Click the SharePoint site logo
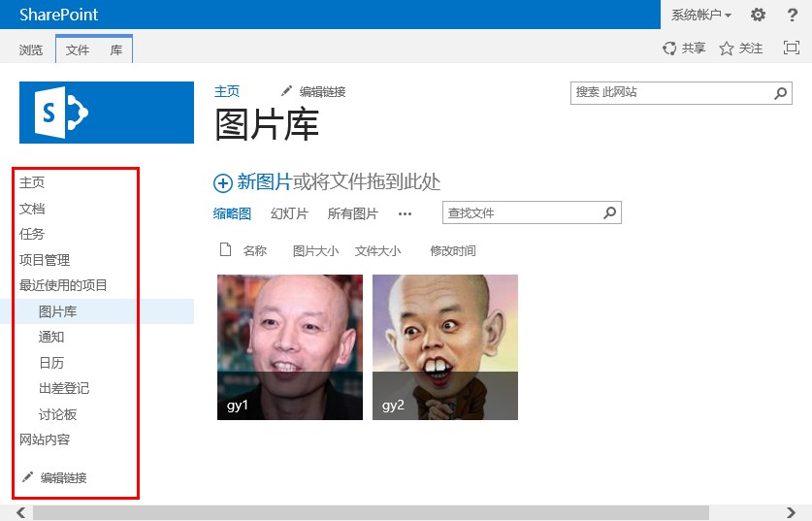The image size is (812, 521). tap(107, 113)
